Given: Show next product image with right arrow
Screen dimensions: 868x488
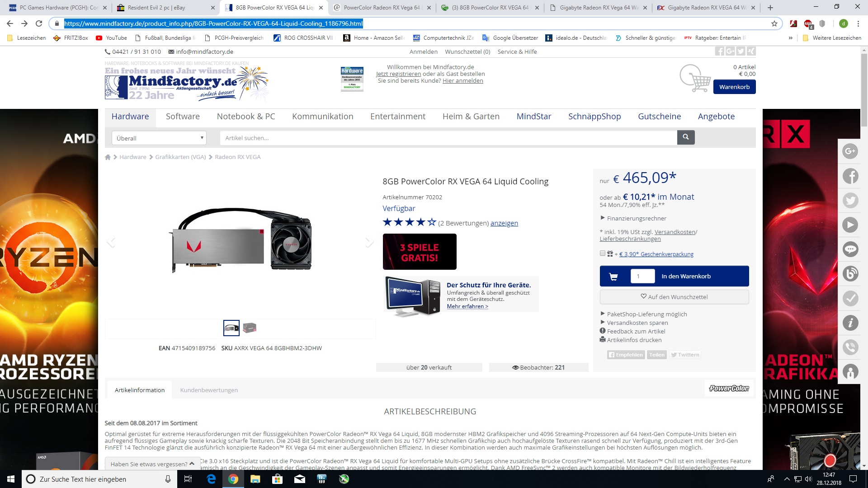Looking at the screenshot, I should (x=369, y=242).
